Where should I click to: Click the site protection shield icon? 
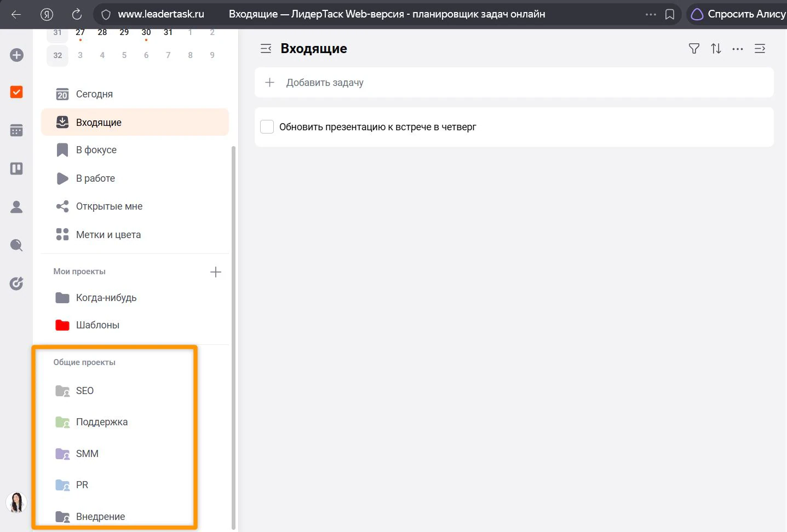[106, 14]
